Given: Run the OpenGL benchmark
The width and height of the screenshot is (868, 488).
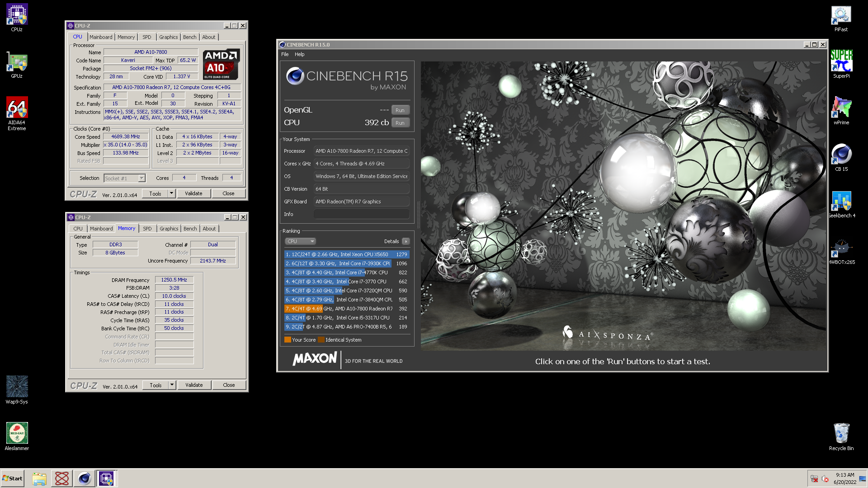Looking at the screenshot, I should click(400, 110).
